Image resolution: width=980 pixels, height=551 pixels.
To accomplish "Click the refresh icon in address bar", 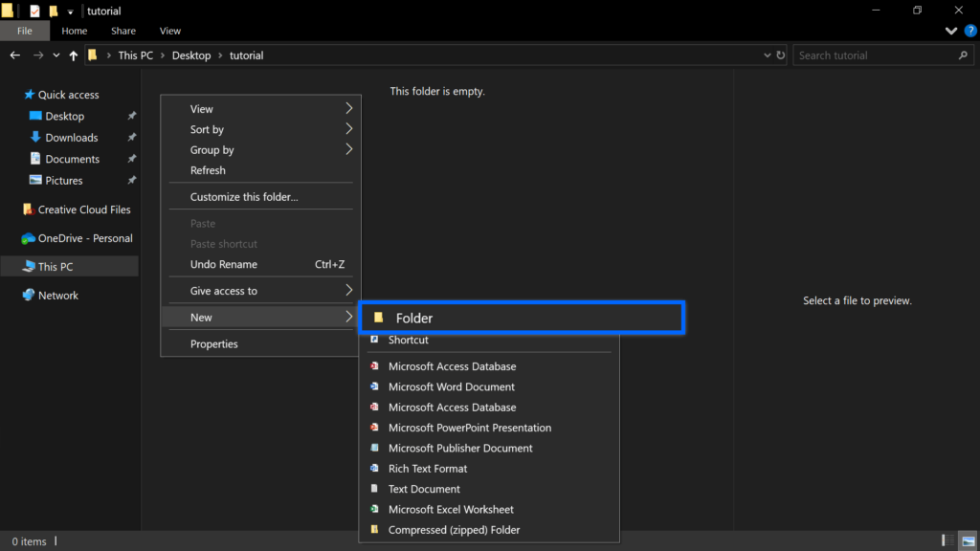I will (781, 55).
